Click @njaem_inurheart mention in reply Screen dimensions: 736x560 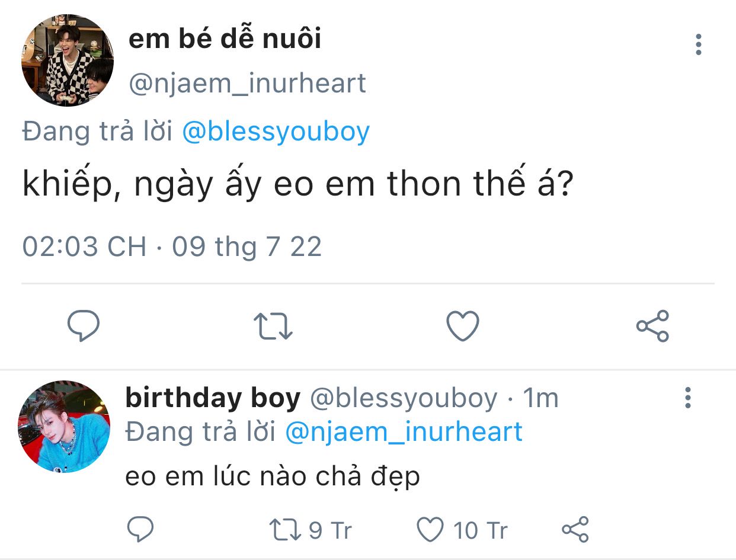coord(404,431)
